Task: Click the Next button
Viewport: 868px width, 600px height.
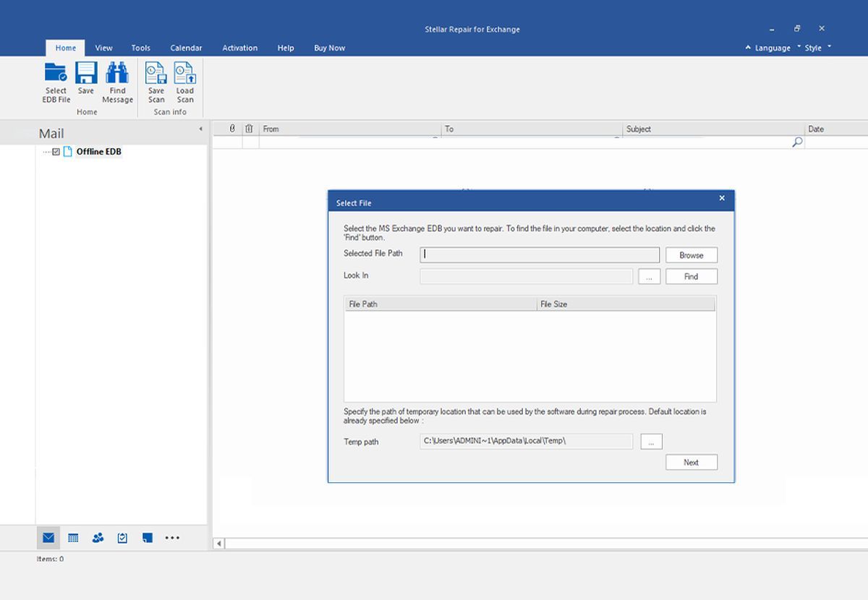Action: click(x=692, y=463)
